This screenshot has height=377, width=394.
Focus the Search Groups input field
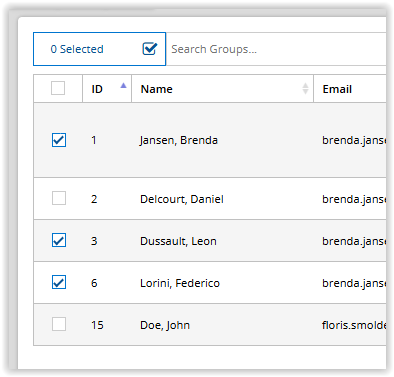[x=276, y=49]
